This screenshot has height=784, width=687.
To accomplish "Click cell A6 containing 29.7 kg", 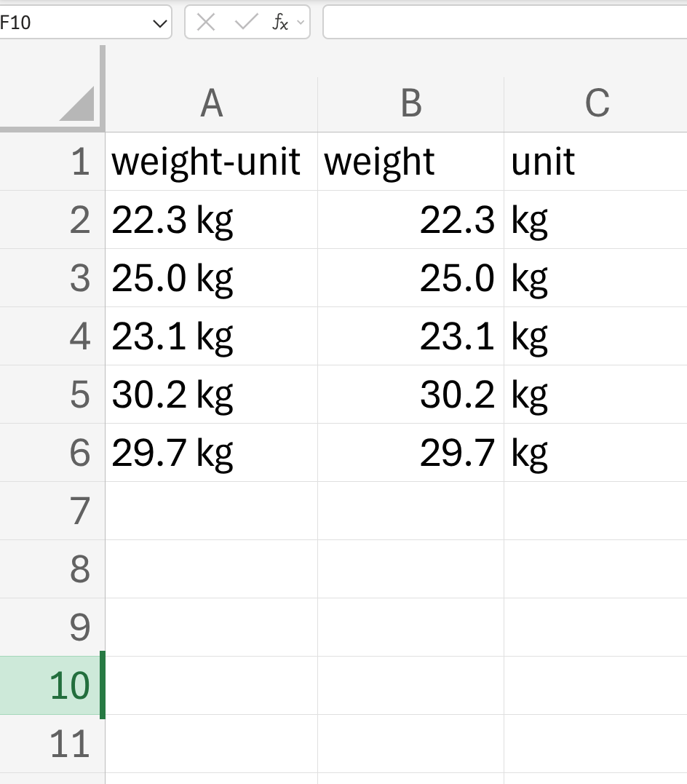I will pyautogui.click(x=212, y=453).
